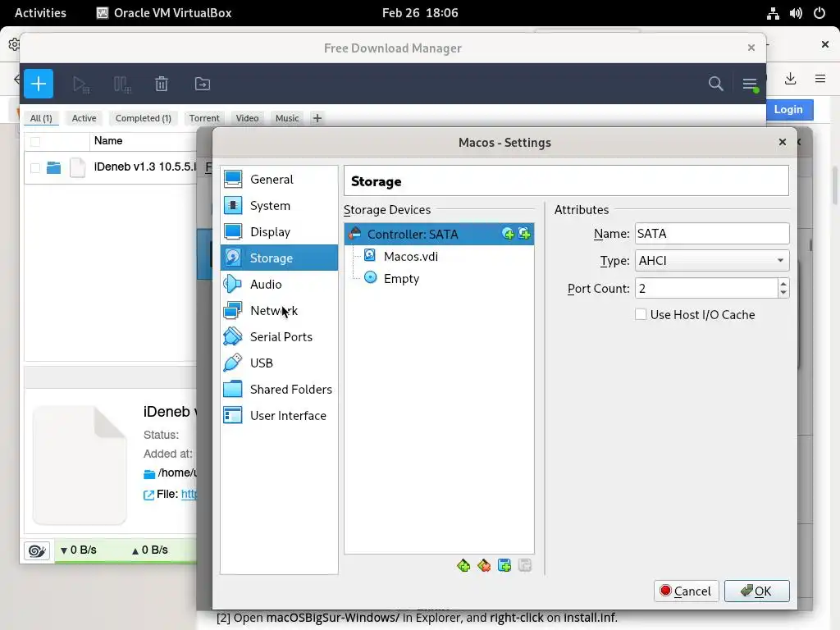Add hard disk to SATA controller
The width and height of the screenshot is (840, 630).
point(524,234)
